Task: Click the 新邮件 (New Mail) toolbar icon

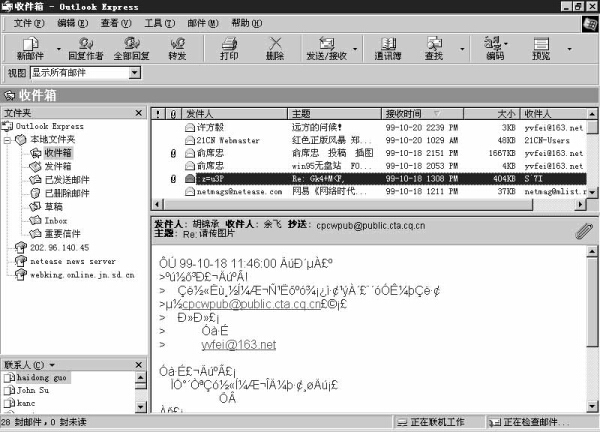Action: click(30, 49)
